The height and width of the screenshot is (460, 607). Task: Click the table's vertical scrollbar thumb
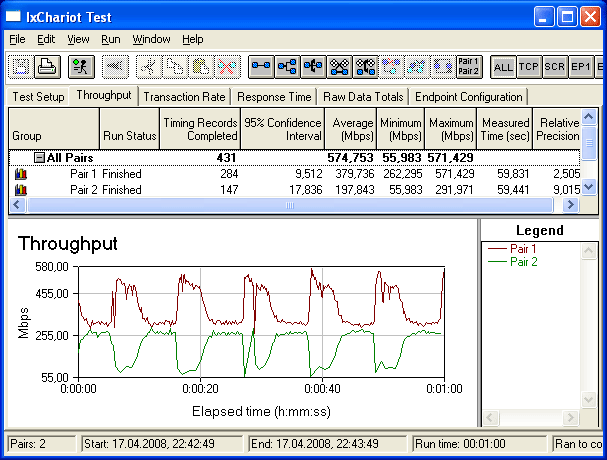coord(589,142)
